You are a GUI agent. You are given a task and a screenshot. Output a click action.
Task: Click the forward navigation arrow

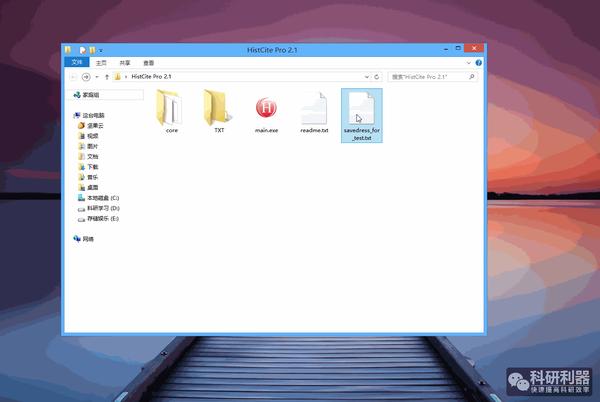tap(86, 77)
